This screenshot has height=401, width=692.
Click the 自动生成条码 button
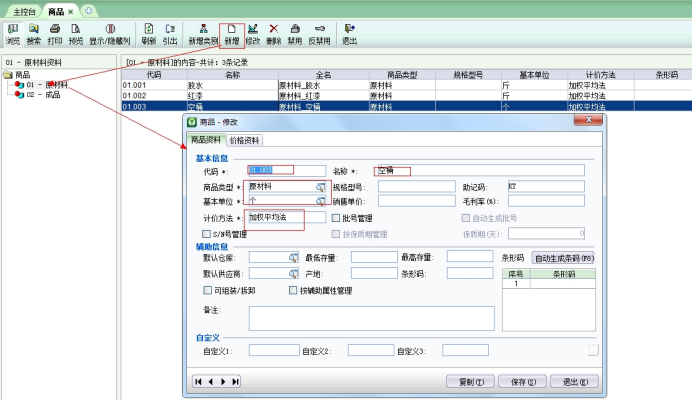point(563,258)
